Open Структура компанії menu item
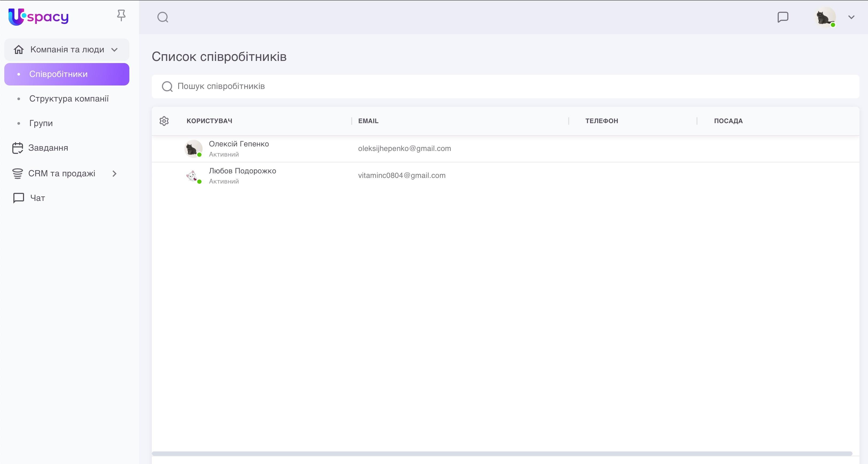Image resolution: width=868 pixels, height=464 pixels. click(x=69, y=99)
